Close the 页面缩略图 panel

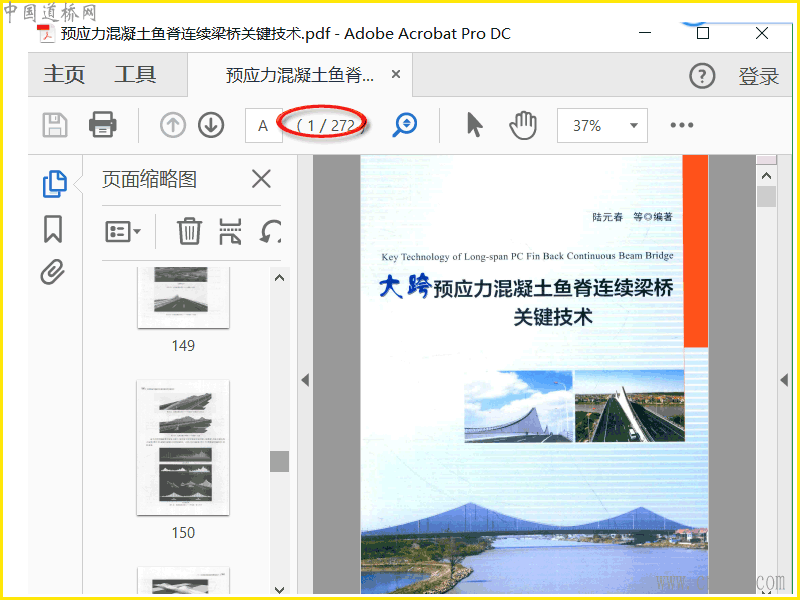click(261, 179)
